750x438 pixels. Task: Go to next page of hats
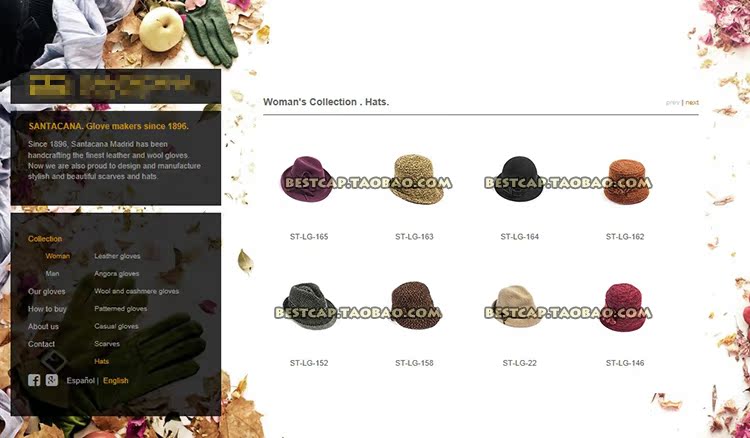click(692, 102)
